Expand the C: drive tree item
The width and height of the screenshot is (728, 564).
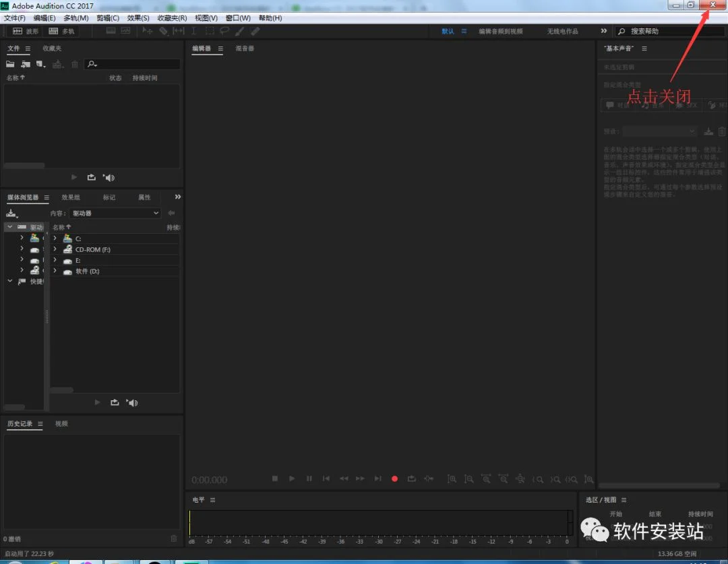coord(55,238)
